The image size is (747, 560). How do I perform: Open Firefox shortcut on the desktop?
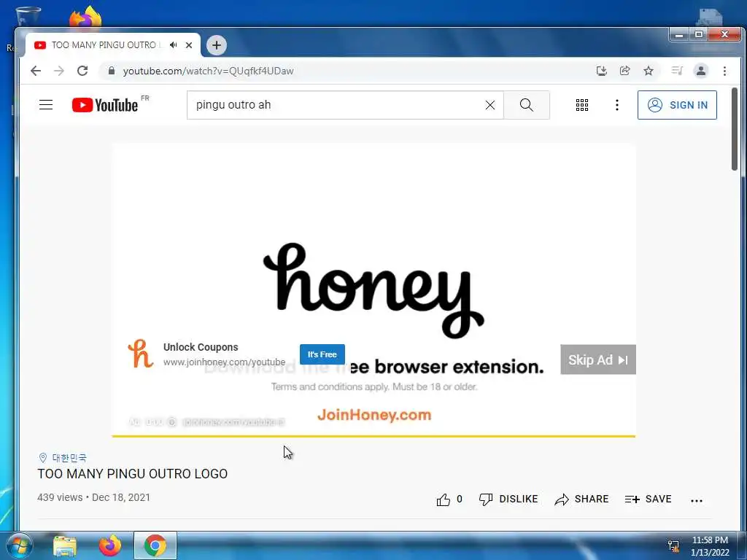[86, 17]
